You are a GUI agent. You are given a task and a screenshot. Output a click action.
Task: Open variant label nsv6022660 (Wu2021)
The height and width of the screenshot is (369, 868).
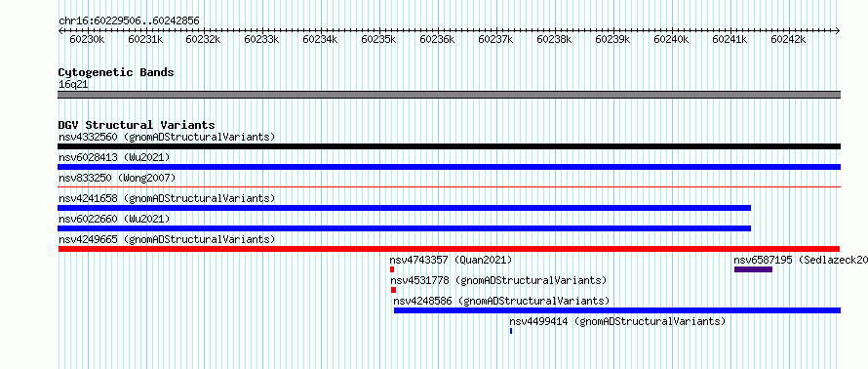[x=114, y=219]
